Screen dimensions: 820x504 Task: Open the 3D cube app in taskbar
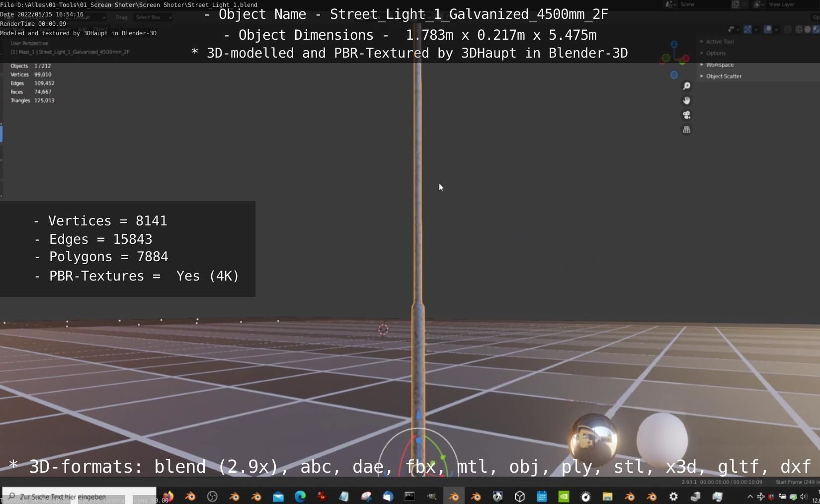[x=520, y=496]
